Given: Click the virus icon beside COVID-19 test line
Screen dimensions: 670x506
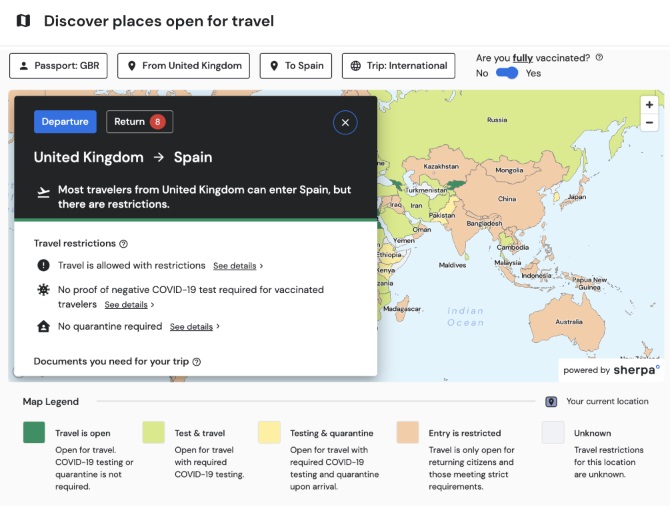Looking at the screenshot, I should [43, 290].
